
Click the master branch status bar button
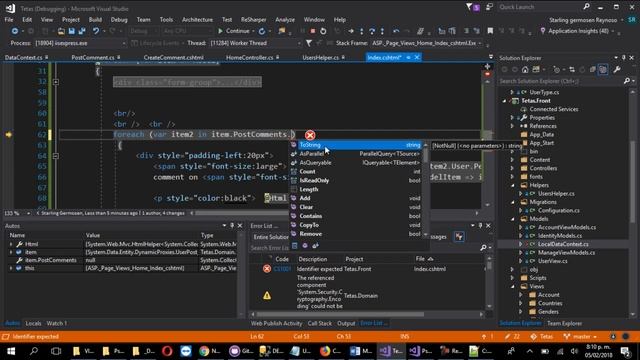pyautogui.click(x=580, y=337)
